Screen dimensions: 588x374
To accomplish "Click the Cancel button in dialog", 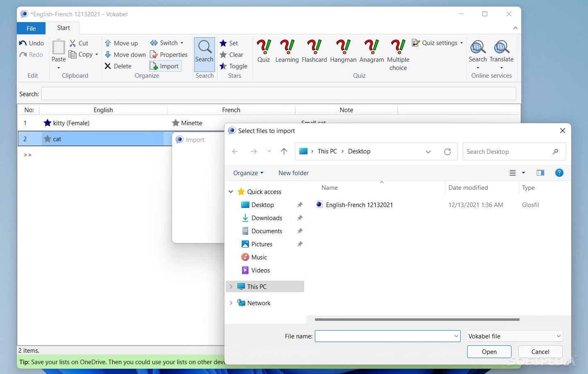I will [540, 351].
